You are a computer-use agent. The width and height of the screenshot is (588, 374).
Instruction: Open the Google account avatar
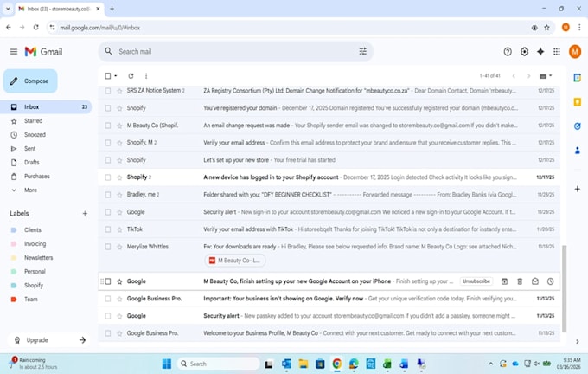575,51
